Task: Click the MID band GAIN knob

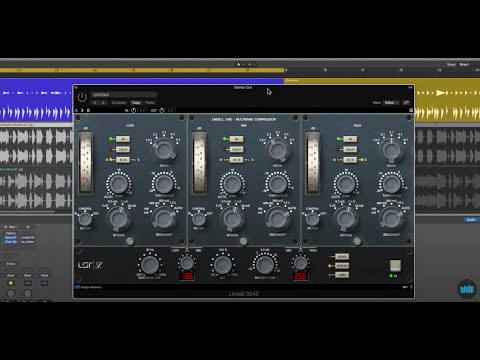Action: pos(232,184)
